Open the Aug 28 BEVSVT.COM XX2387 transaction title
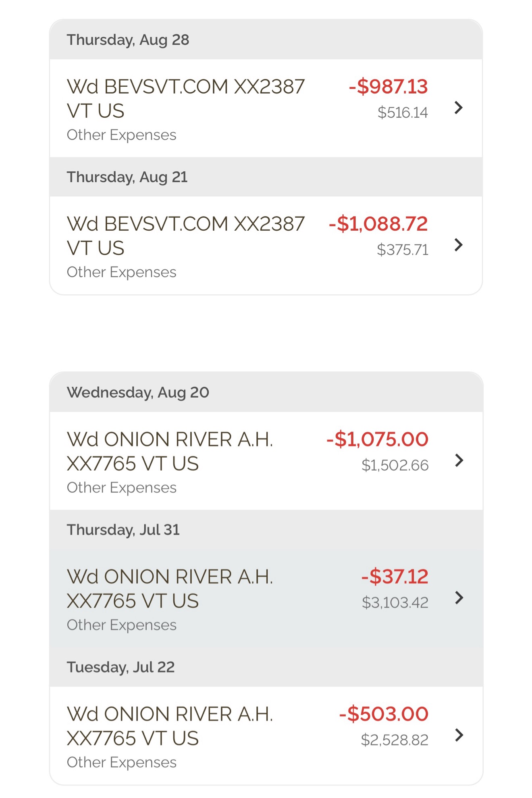 (x=185, y=98)
